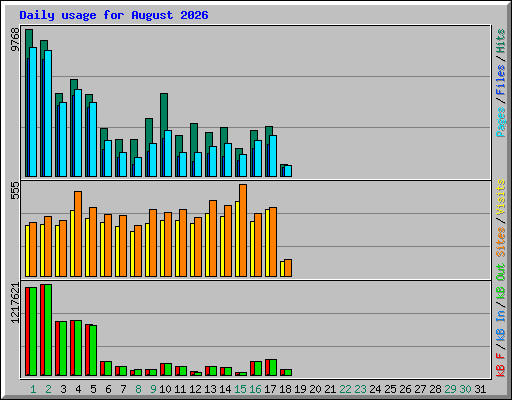Click day 26 on the x-axis
This screenshot has height=400, width=512.
point(405,389)
